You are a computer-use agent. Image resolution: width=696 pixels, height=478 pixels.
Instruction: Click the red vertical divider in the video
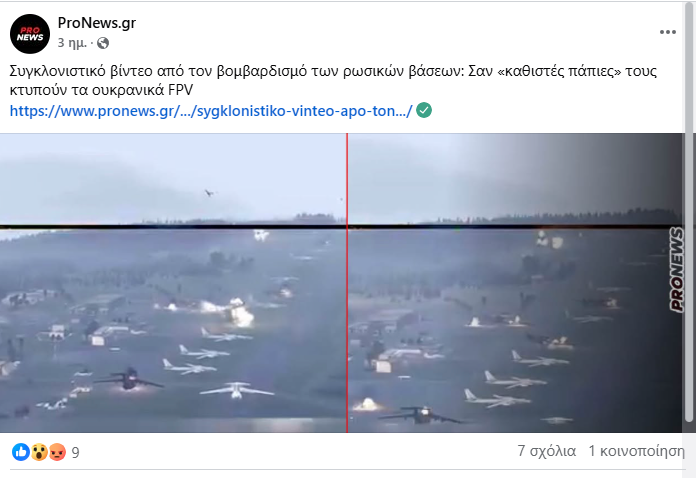click(x=347, y=283)
